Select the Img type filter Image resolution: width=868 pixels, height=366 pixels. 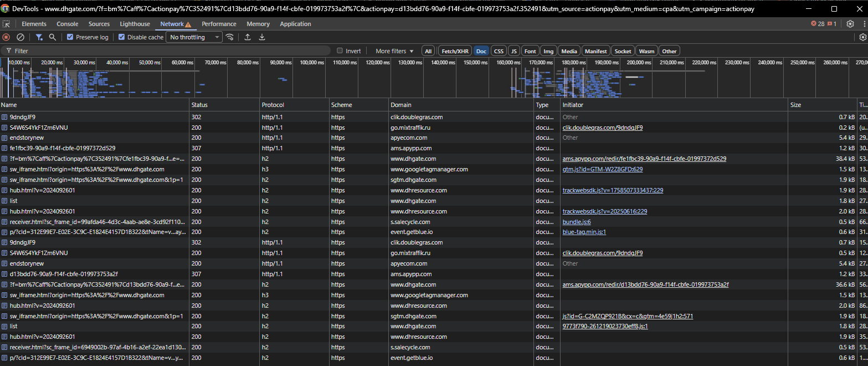tap(548, 51)
